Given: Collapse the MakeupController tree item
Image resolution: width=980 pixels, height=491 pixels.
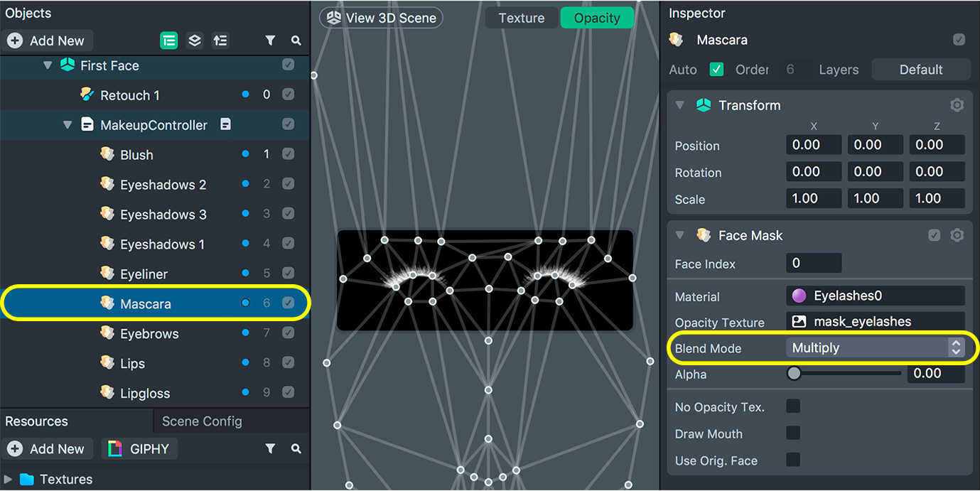Looking at the screenshot, I should tap(68, 125).
